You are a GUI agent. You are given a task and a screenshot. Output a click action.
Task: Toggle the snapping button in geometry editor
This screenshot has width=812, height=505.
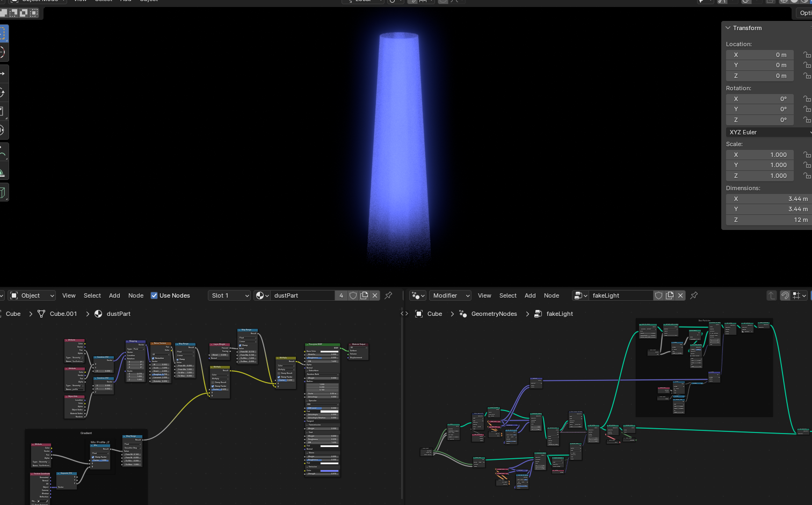tap(785, 295)
